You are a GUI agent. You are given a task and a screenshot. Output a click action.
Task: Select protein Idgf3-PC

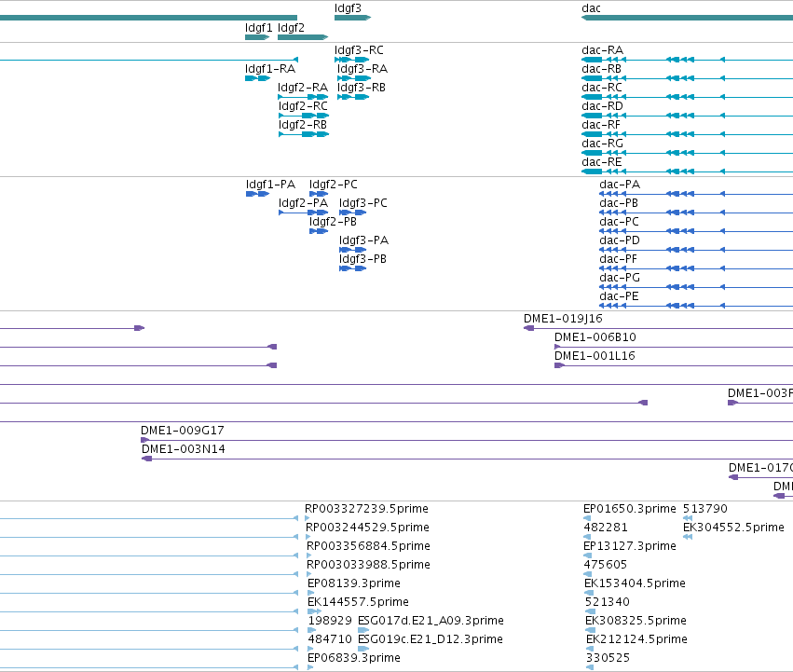pos(352,213)
